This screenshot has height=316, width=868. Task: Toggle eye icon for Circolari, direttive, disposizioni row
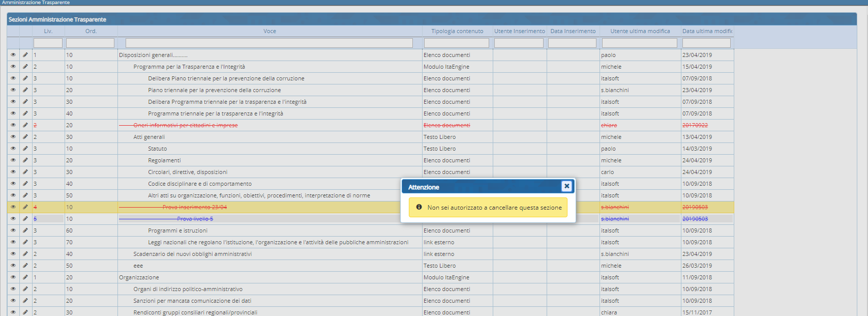13,172
